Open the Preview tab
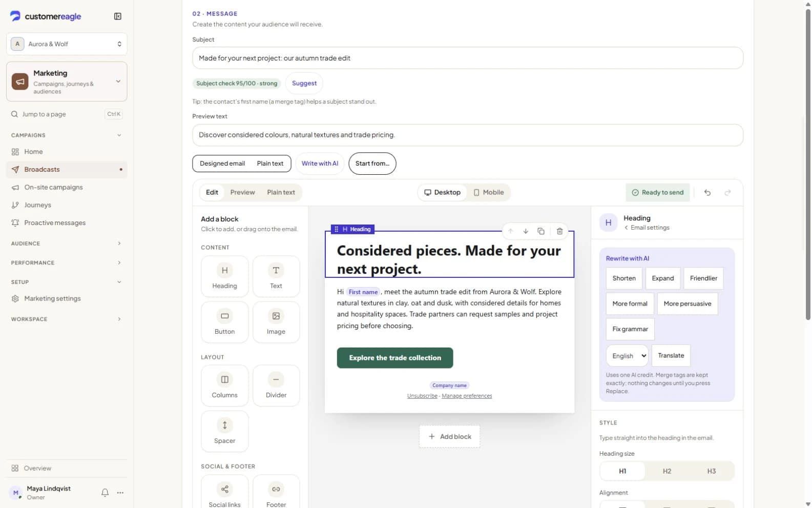812x508 pixels. pyautogui.click(x=242, y=193)
